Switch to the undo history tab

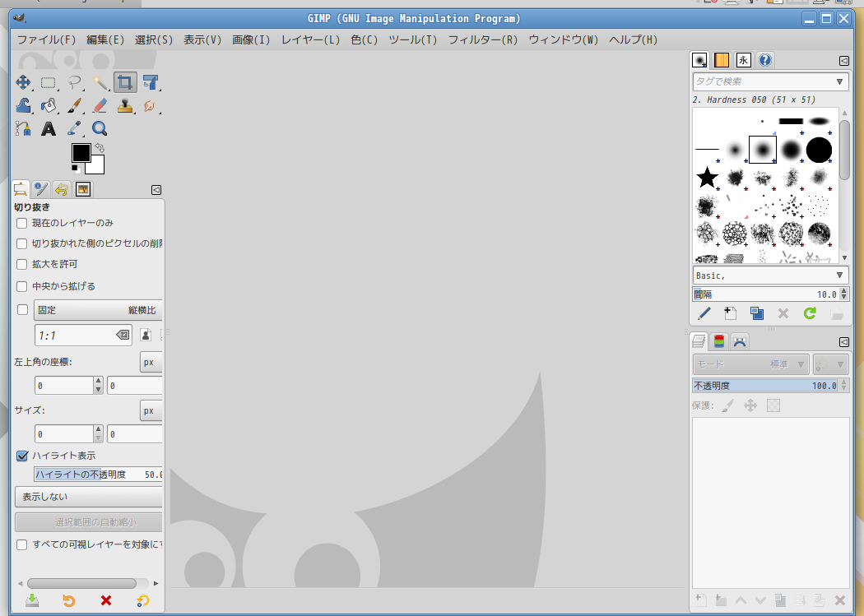click(x=62, y=189)
